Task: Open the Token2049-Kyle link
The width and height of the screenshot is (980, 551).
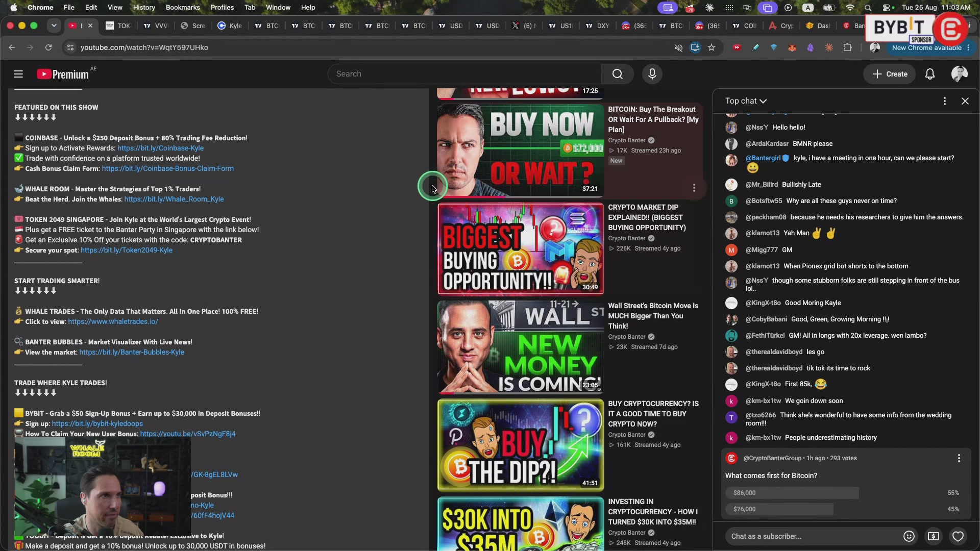Action: (x=127, y=250)
